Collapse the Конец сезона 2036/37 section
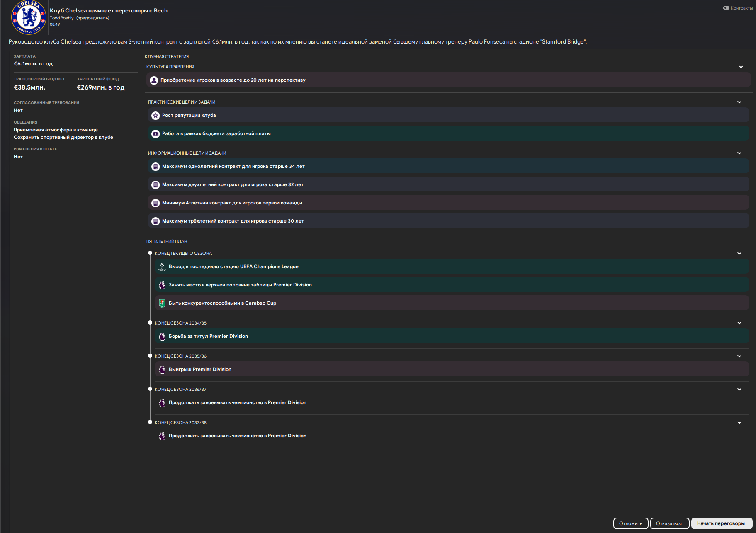Screen dimensions: 756x533 [739, 390]
